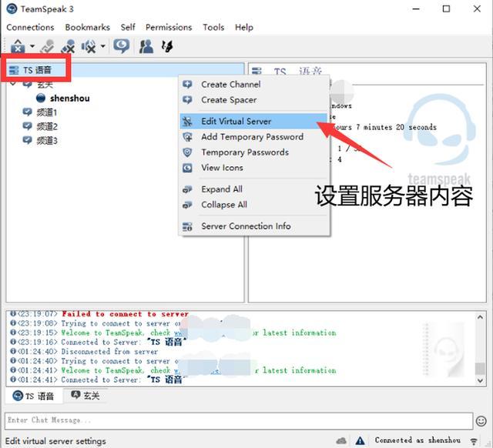Choose Temporary Passwords menu entry
The image size is (493, 448).
pyautogui.click(x=254, y=152)
